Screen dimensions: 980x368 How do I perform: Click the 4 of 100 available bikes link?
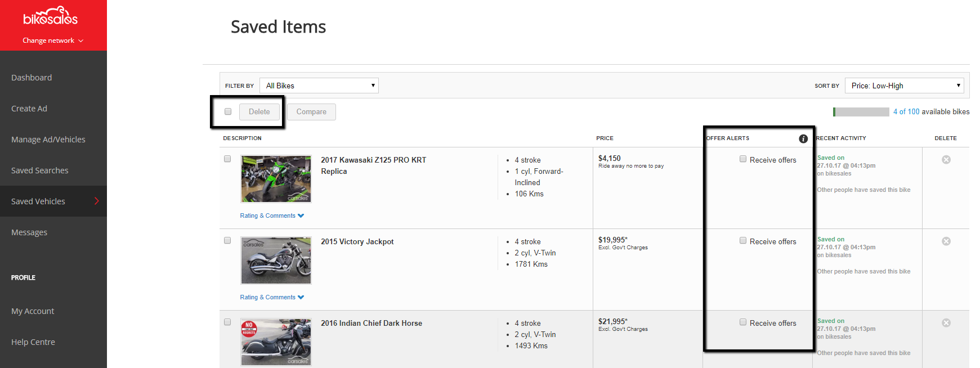click(906, 111)
